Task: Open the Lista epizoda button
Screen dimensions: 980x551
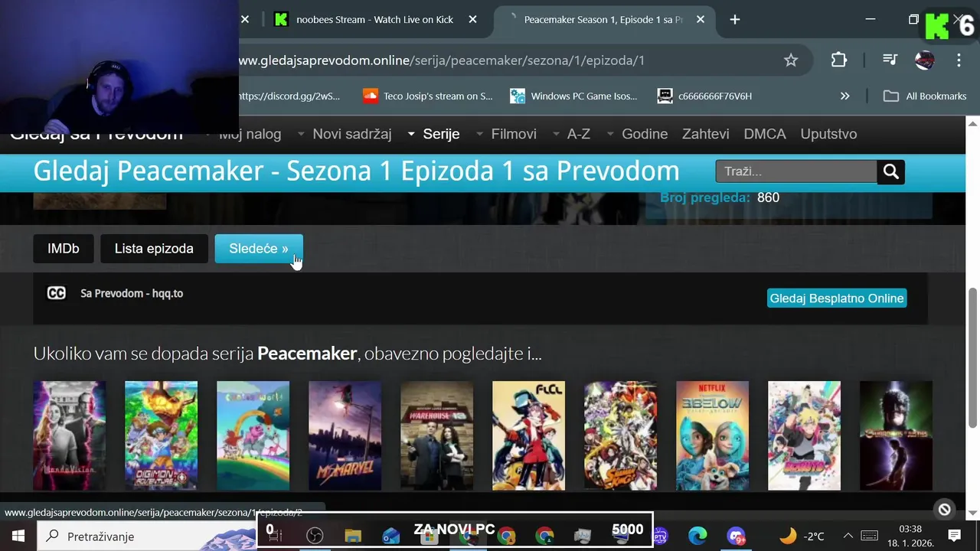Action: [x=154, y=249]
